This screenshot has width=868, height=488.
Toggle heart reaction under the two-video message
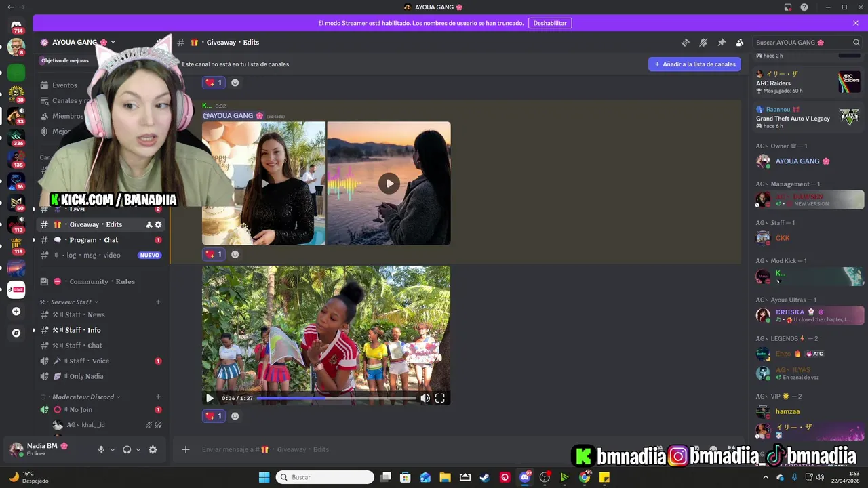pyautogui.click(x=214, y=254)
